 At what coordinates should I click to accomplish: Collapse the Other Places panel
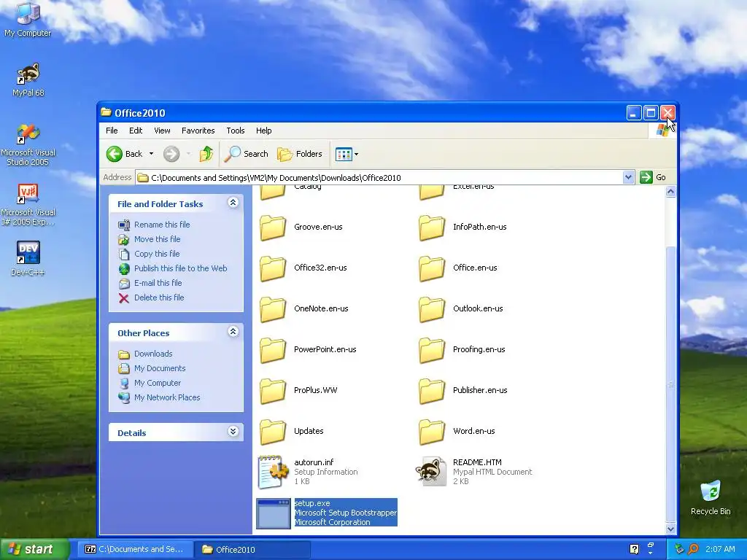click(233, 332)
